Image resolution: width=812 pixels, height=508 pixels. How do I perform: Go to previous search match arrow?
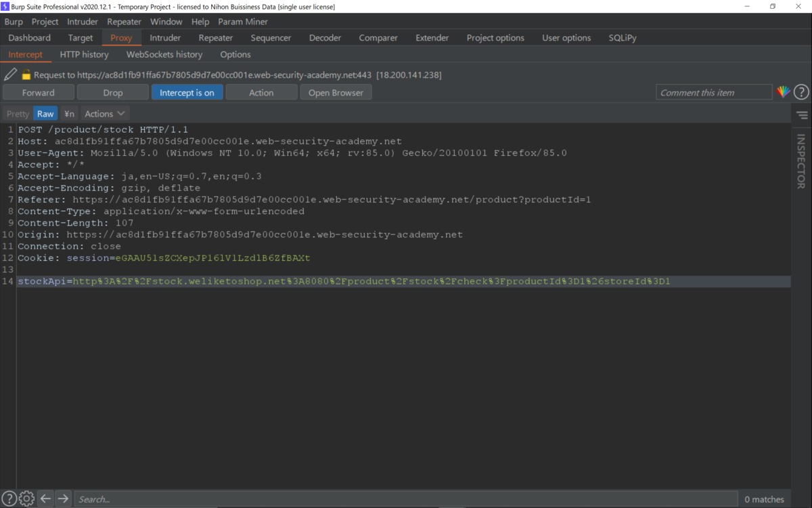45,499
